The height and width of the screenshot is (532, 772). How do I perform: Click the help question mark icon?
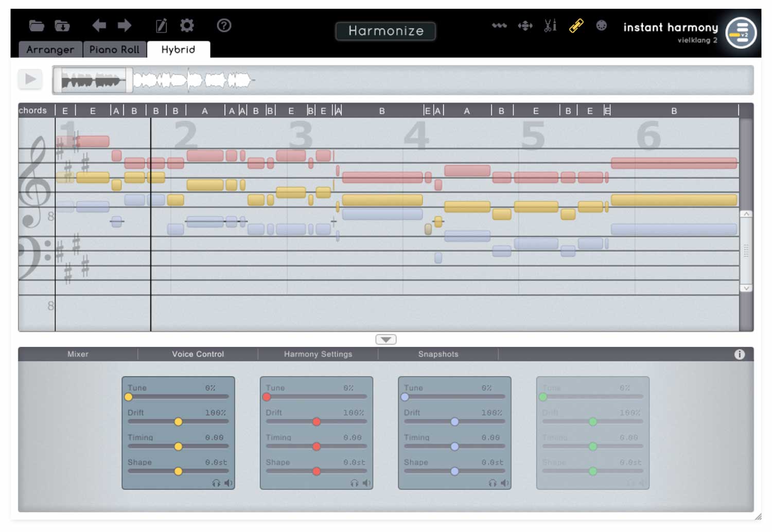click(224, 25)
